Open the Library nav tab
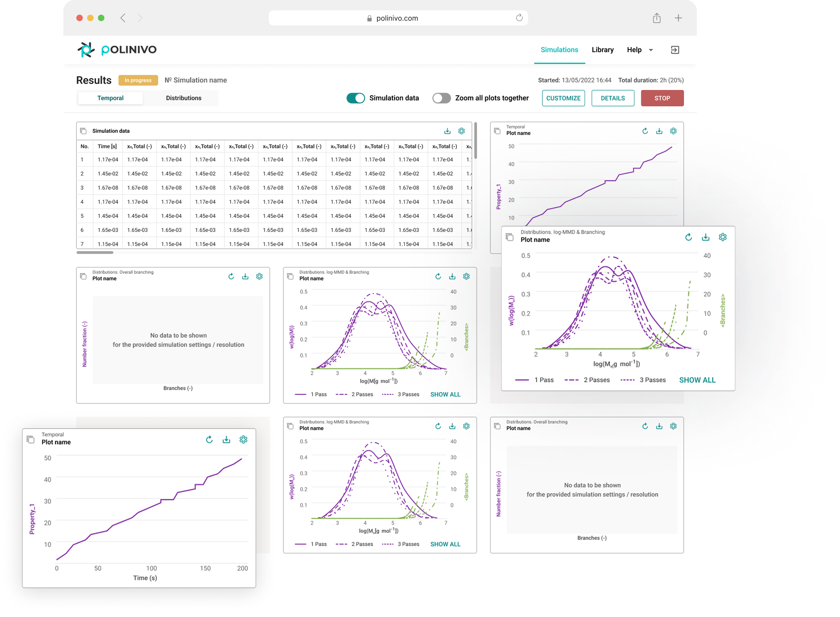Viewport: 840px width, 617px height. [x=602, y=50]
